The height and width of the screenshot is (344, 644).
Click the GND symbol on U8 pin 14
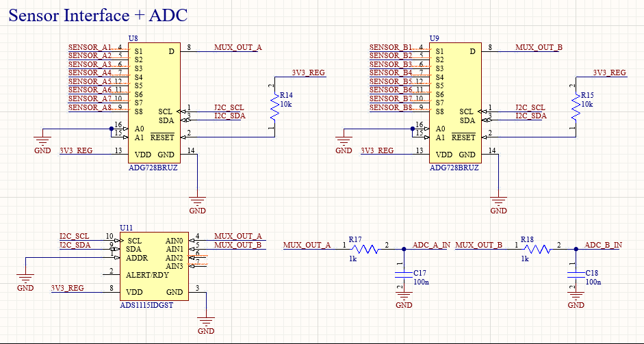point(198,205)
